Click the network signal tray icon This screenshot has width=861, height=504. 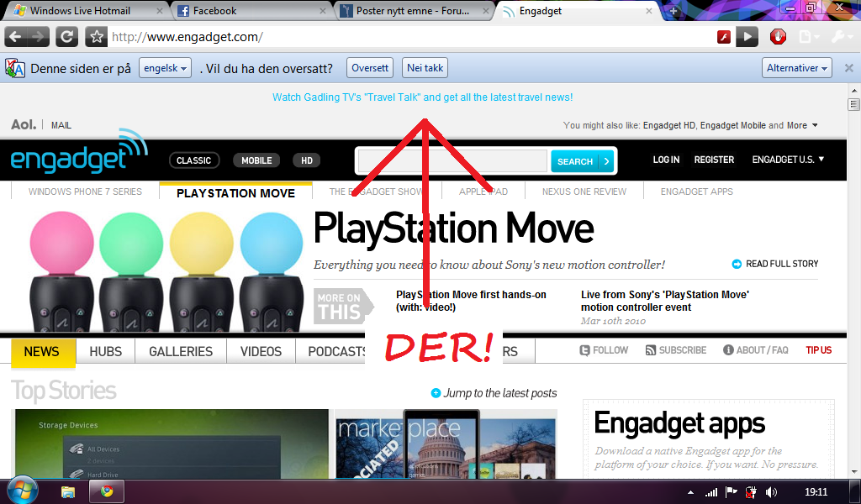711,492
